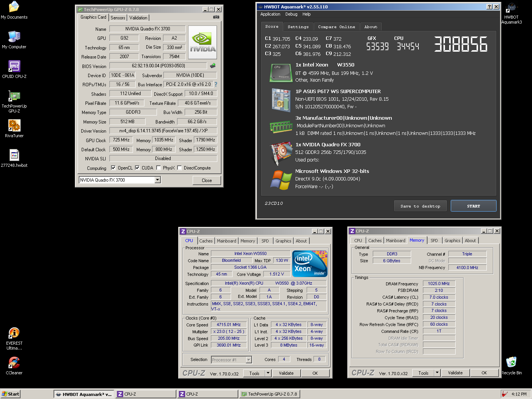Click the graphics card icon in Aquamark
This screenshot has height=399, width=532.
[x=281, y=154]
